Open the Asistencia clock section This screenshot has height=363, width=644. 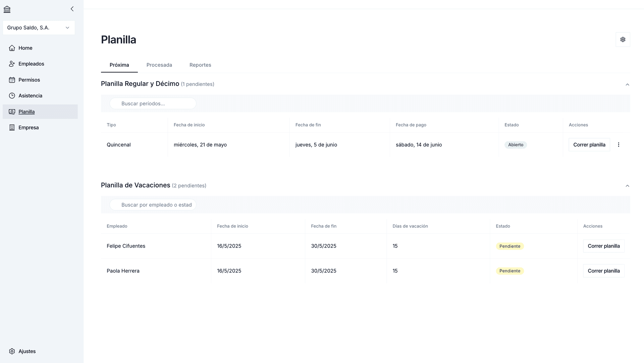[30, 96]
